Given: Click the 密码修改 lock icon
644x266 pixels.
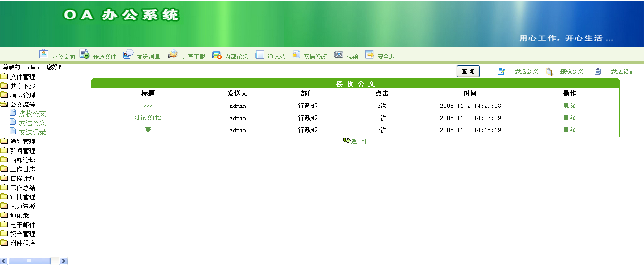Looking at the screenshot, I should click(296, 54).
